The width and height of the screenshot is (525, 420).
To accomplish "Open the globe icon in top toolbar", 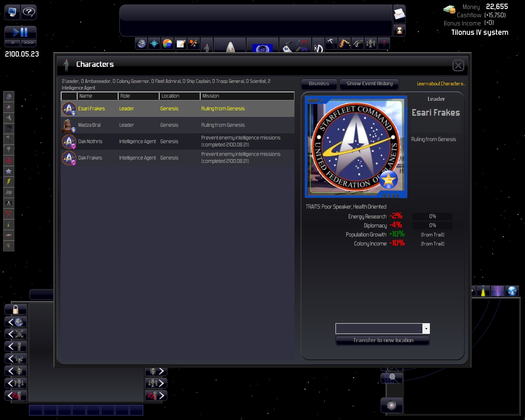I will click(x=142, y=43).
